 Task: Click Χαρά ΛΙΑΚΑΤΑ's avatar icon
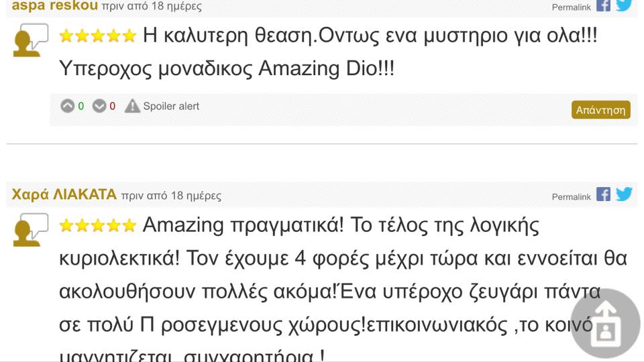tap(31, 230)
